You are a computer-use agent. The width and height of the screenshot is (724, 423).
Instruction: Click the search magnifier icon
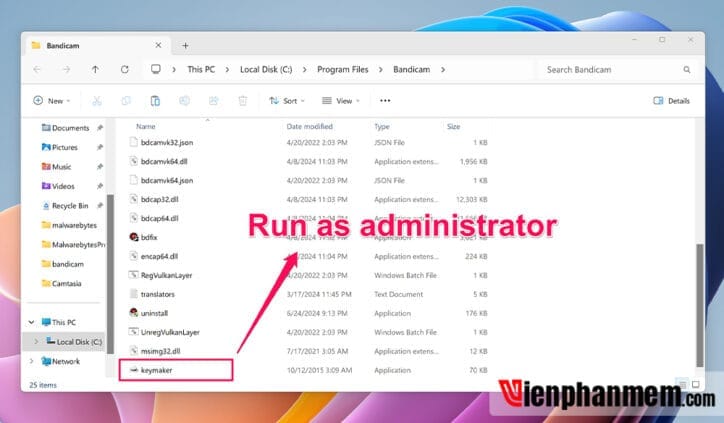point(687,70)
